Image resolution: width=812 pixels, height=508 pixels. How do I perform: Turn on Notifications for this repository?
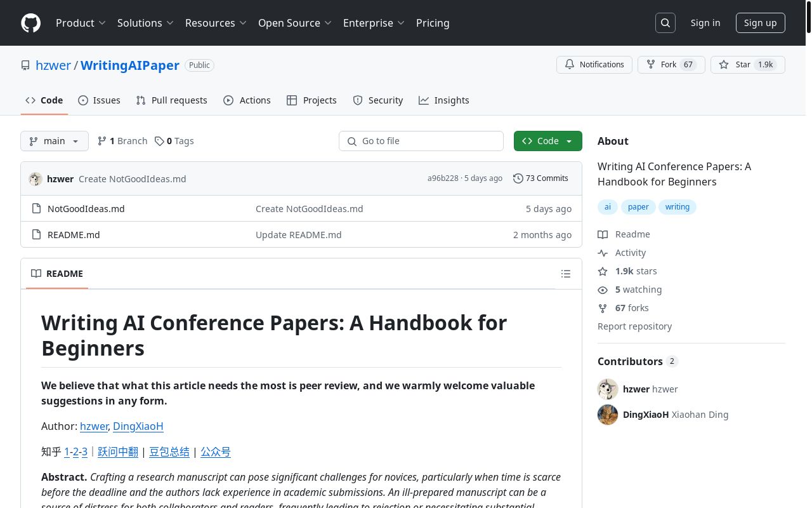pos(594,65)
